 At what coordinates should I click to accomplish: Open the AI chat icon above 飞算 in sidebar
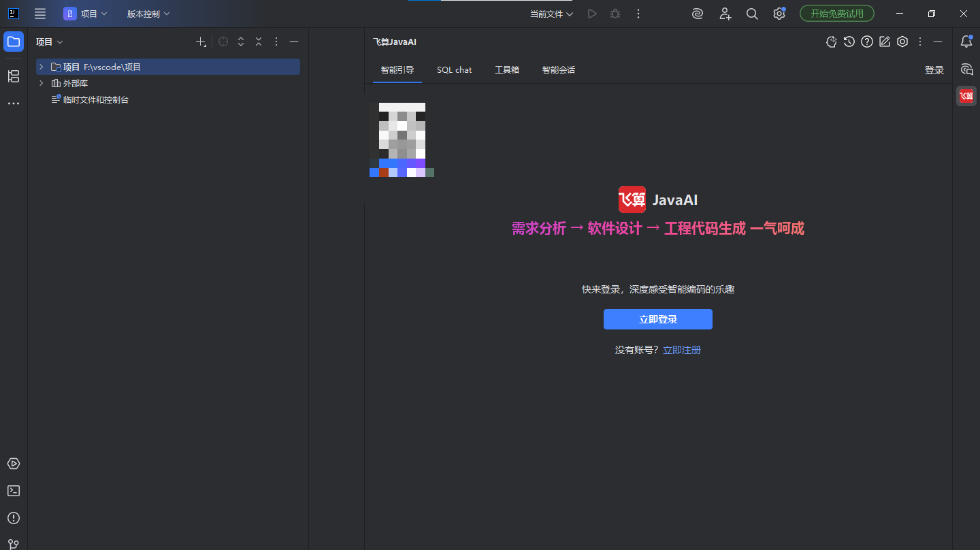[966, 69]
